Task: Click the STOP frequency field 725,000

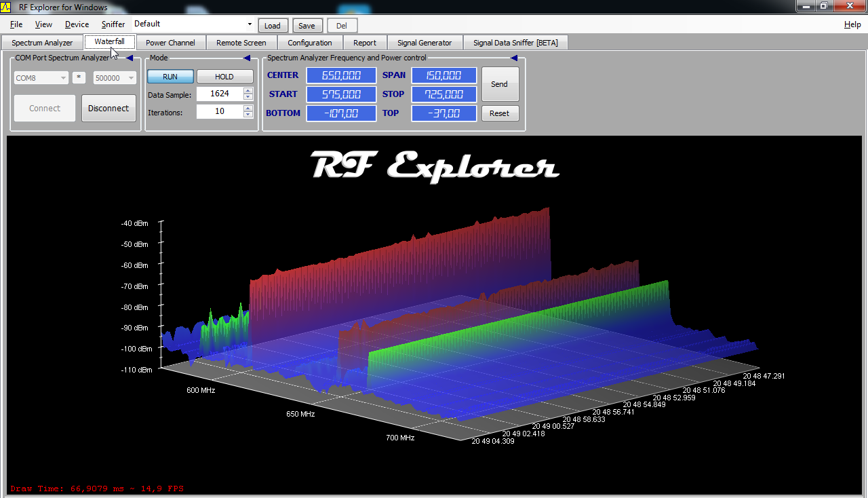Action: [x=444, y=94]
